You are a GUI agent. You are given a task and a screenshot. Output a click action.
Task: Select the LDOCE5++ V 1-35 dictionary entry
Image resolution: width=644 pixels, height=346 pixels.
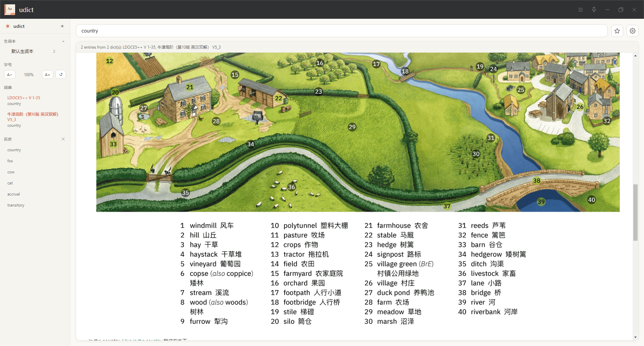(24, 98)
